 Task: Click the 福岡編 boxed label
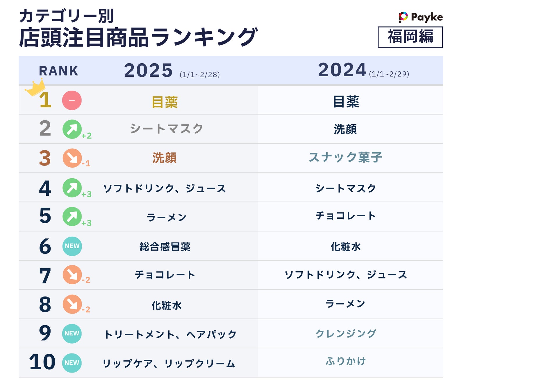[410, 37]
